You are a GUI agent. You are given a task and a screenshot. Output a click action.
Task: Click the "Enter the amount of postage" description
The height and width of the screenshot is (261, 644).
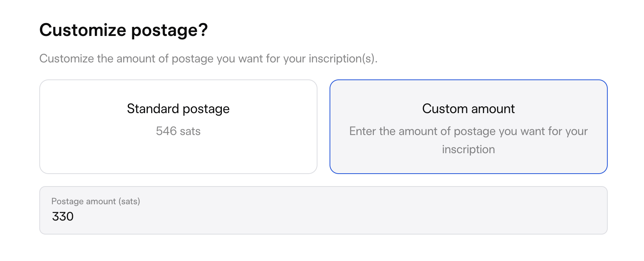click(468, 131)
